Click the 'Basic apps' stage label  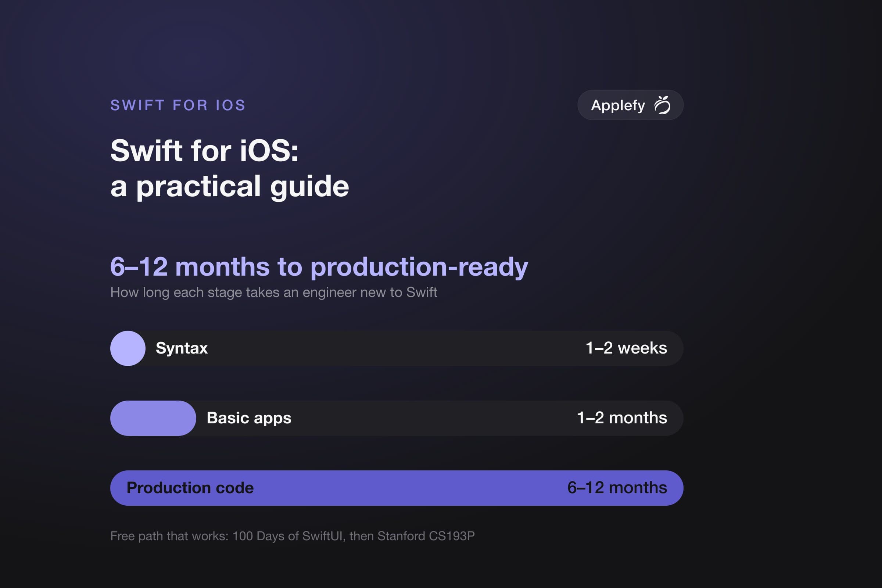click(249, 418)
